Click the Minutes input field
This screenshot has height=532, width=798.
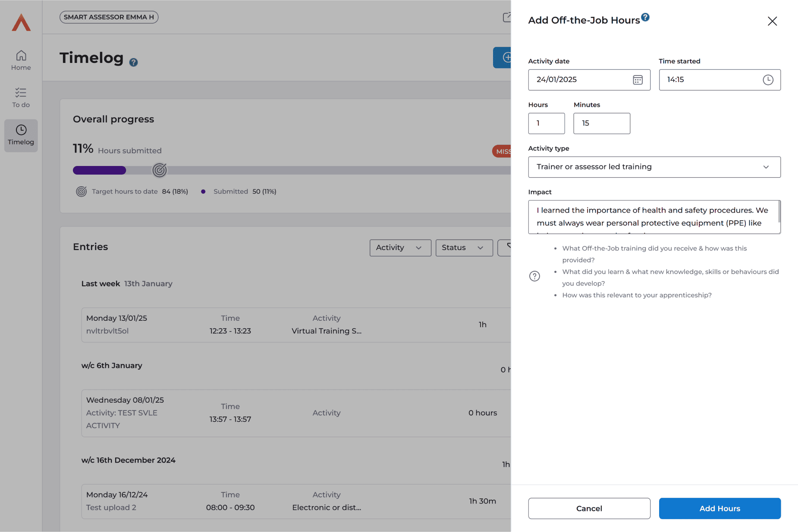point(601,123)
